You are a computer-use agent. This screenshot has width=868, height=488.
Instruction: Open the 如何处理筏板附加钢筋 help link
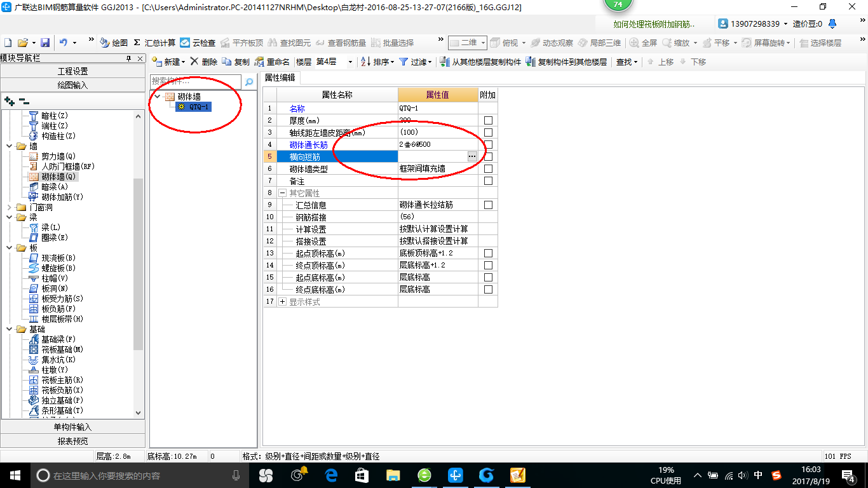click(654, 24)
